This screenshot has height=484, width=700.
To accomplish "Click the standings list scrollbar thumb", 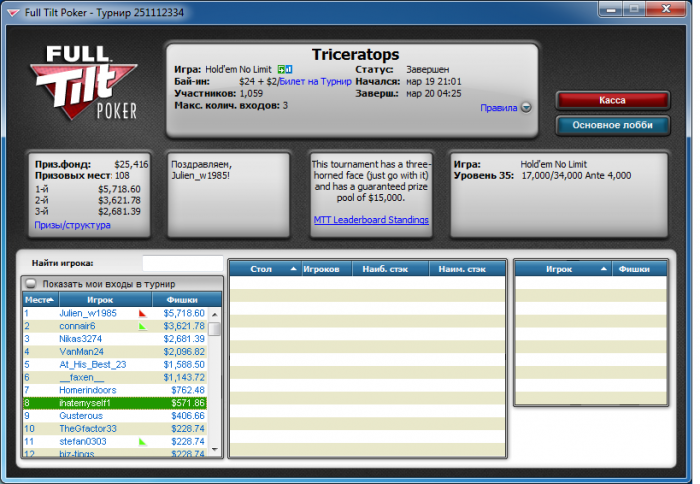I will (215, 329).
